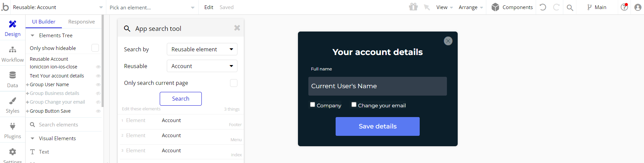Click the Search button in search tool

tap(181, 99)
